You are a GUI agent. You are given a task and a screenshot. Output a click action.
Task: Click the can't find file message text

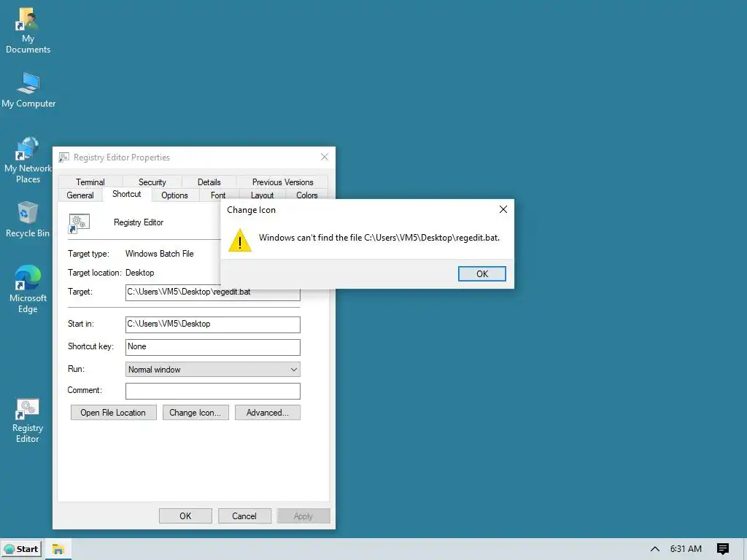pos(379,238)
